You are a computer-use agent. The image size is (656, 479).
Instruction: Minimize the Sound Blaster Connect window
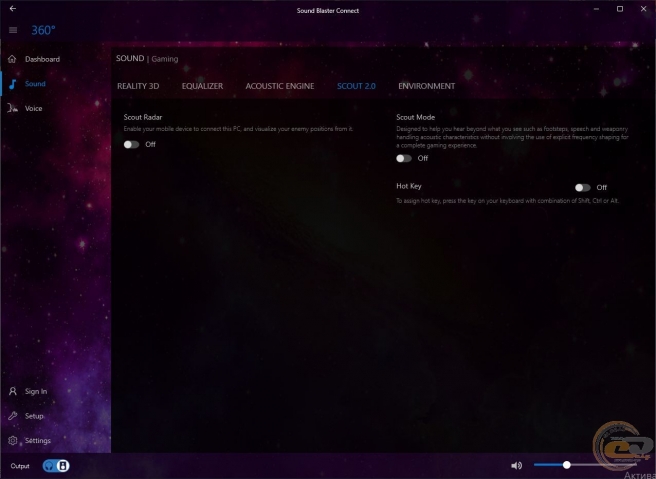click(x=597, y=9)
